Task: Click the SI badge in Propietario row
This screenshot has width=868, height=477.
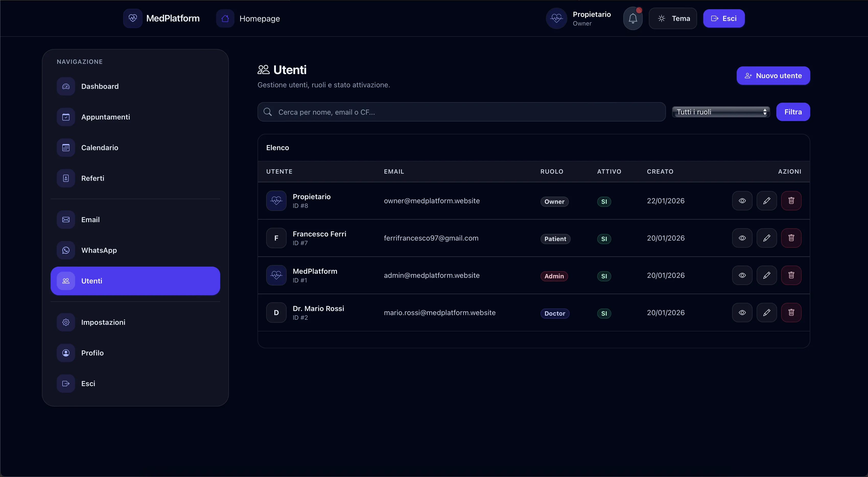Action: [604, 201]
